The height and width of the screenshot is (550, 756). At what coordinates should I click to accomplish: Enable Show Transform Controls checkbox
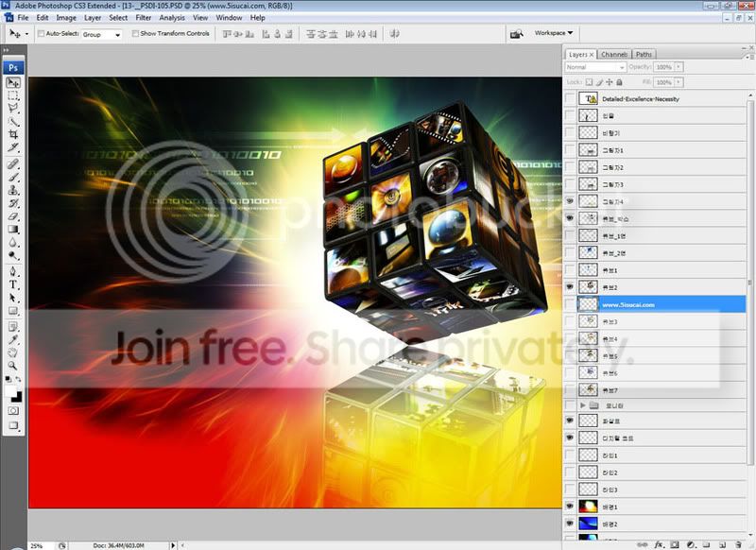pos(135,33)
